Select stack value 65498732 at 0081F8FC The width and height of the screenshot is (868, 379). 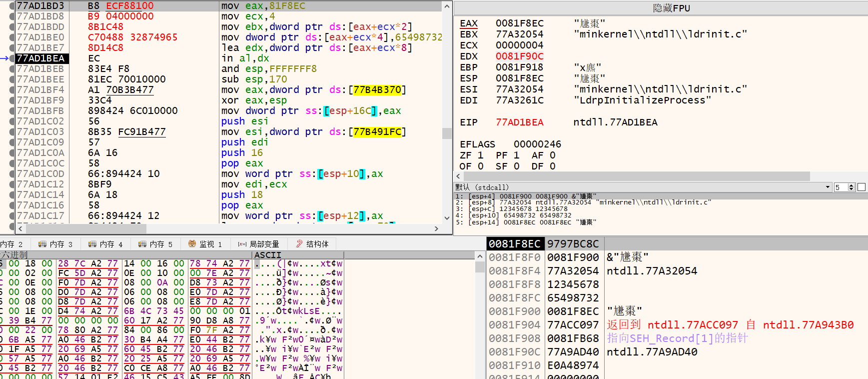[x=573, y=298]
